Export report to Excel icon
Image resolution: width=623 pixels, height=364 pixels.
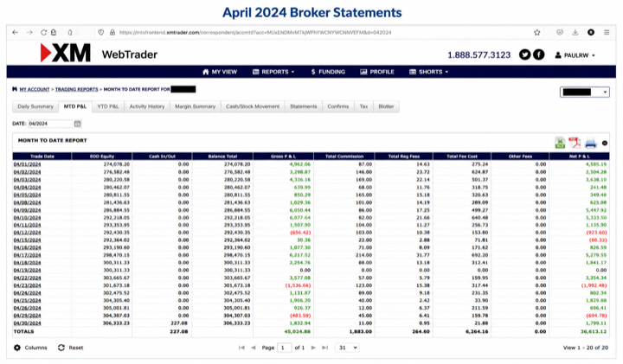click(560, 143)
